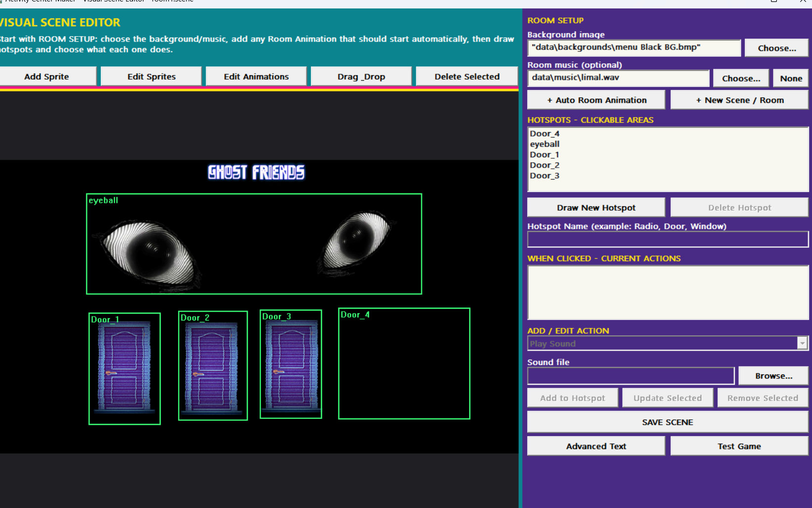Open Edit Animations
812x508 pixels.
pyautogui.click(x=256, y=77)
